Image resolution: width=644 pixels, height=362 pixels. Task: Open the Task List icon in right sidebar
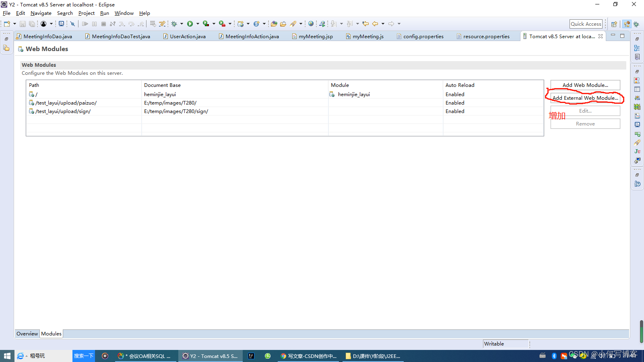(637, 57)
